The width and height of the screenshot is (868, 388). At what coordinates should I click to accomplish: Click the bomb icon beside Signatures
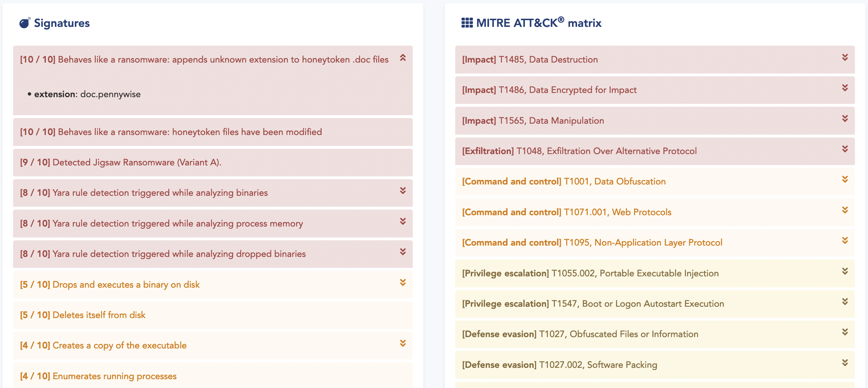24,23
